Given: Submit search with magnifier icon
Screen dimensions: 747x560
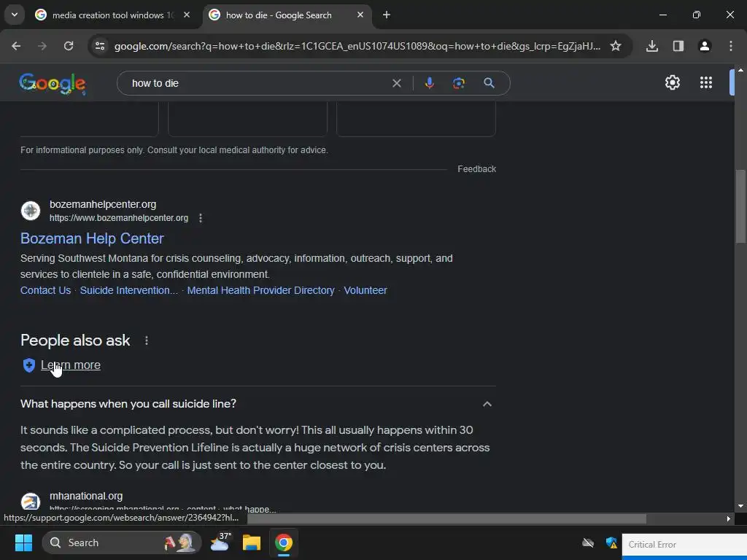Looking at the screenshot, I should pos(489,83).
